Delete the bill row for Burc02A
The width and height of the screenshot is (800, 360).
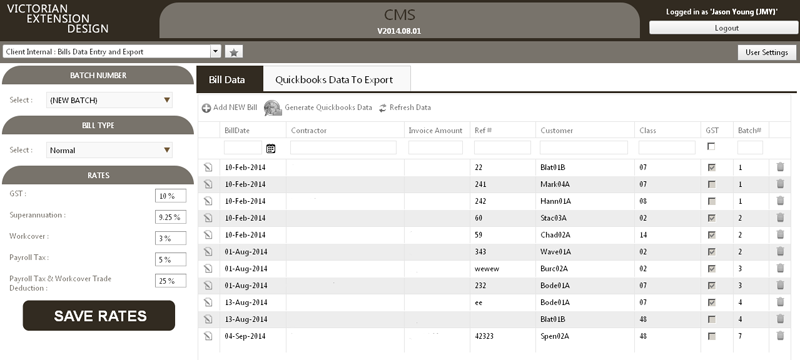coord(780,268)
